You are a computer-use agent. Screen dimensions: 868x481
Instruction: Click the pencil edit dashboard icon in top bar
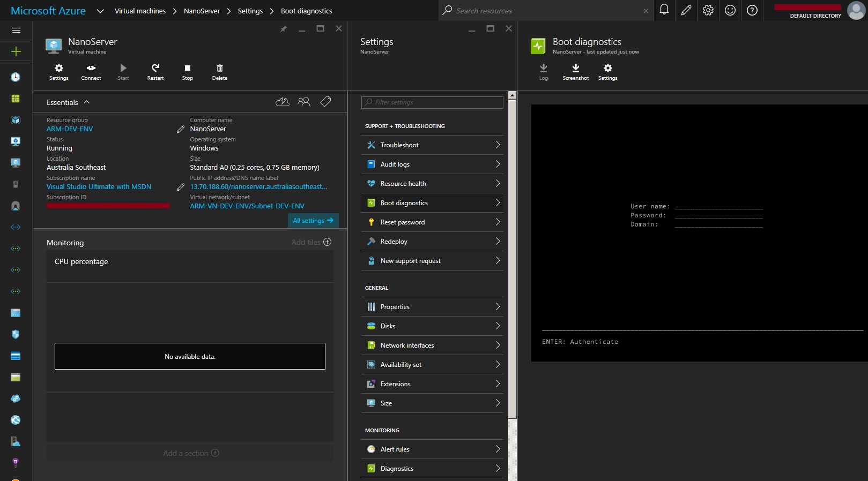pyautogui.click(x=686, y=10)
